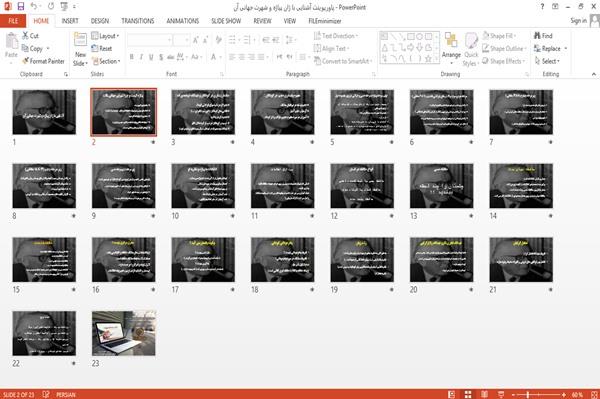The width and height of the screenshot is (600, 399).
Task: Open Quick Styles gallery
Action: coord(471,50)
